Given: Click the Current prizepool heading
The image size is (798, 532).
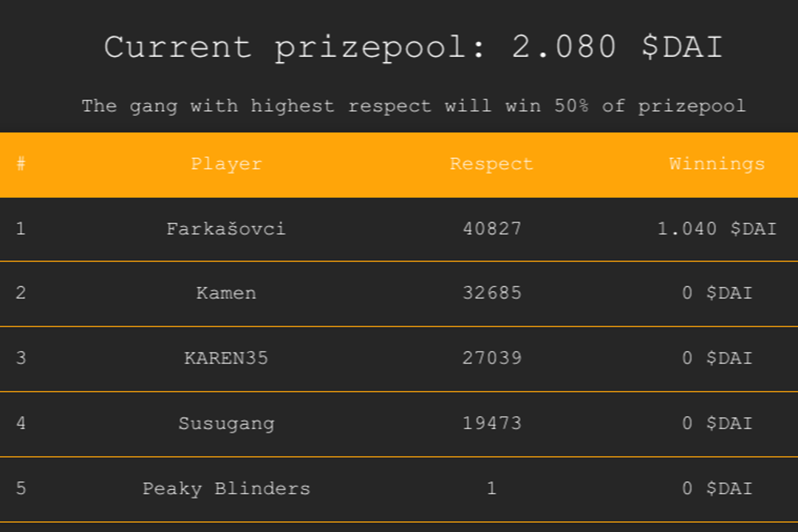Looking at the screenshot, I should pyautogui.click(x=413, y=47).
